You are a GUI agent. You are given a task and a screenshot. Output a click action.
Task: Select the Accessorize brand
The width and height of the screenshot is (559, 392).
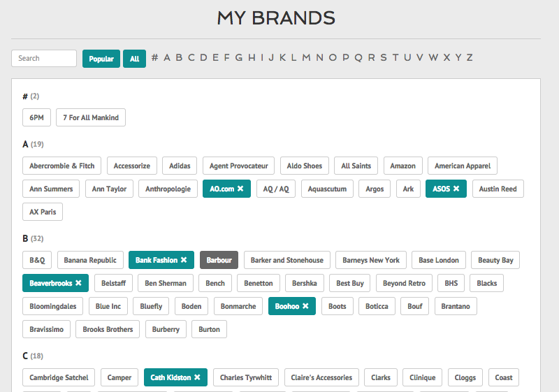pos(132,166)
